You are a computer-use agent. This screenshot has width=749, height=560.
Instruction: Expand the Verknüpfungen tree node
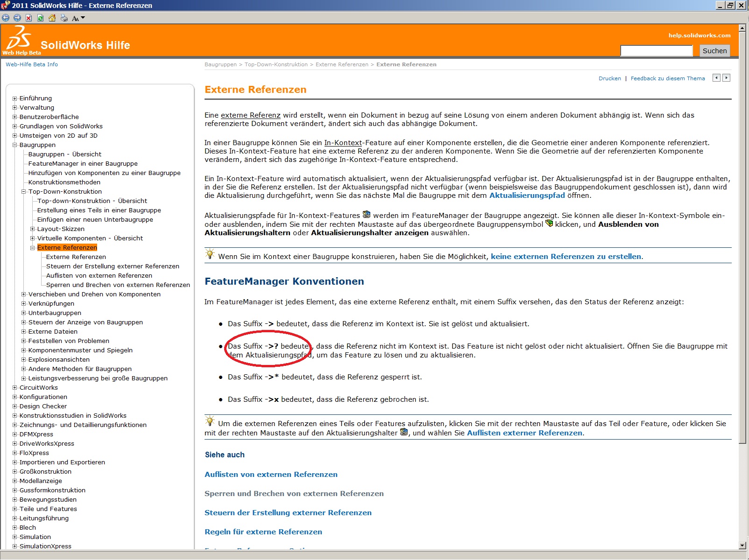tap(24, 304)
